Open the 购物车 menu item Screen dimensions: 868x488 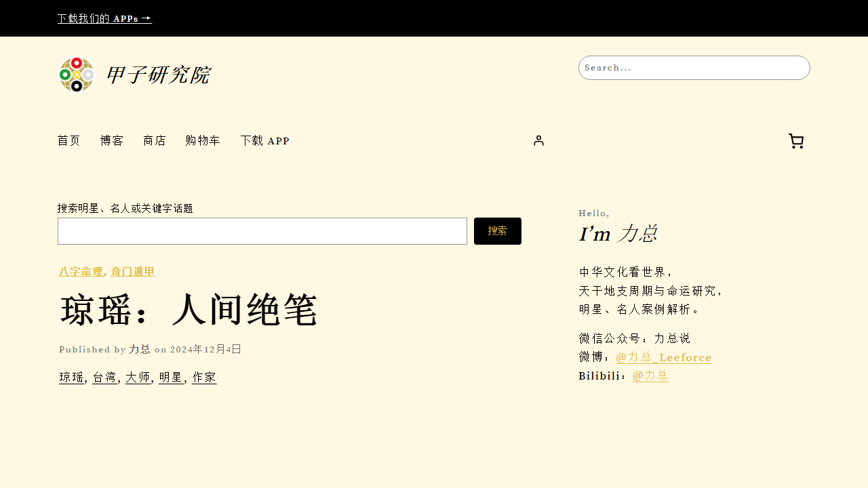tap(203, 140)
